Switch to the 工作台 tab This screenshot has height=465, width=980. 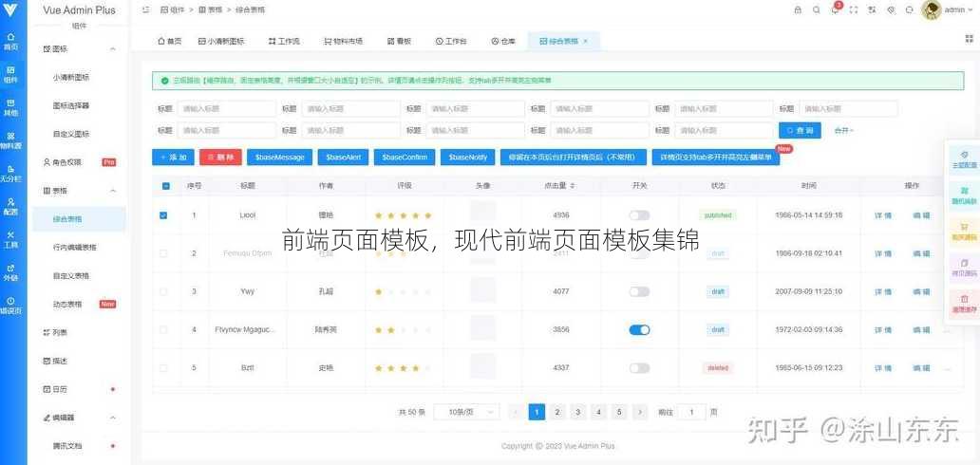click(451, 41)
